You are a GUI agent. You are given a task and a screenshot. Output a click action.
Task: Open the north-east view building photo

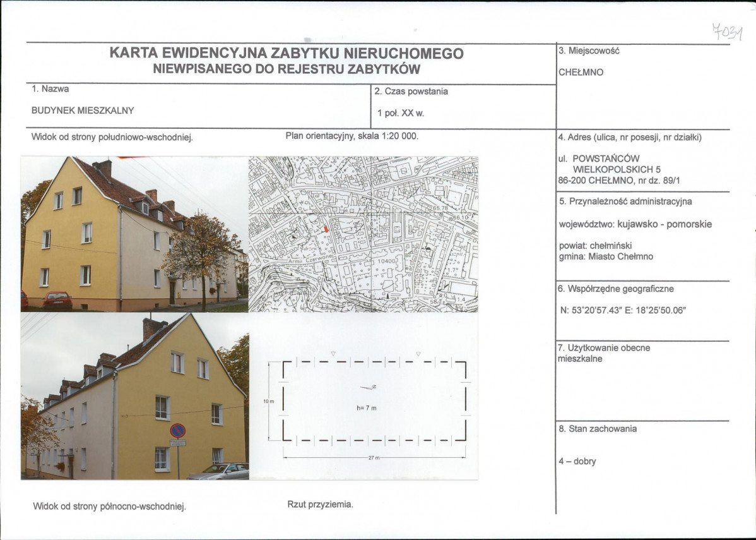[x=134, y=396]
